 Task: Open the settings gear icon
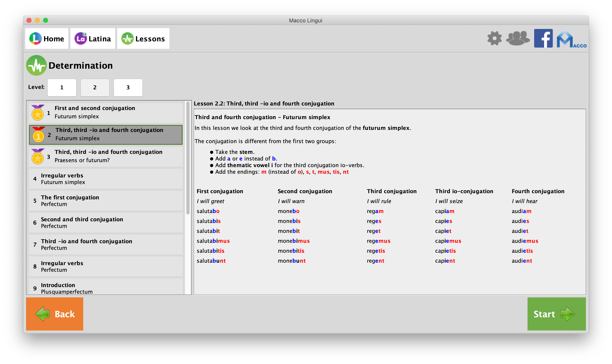(494, 38)
